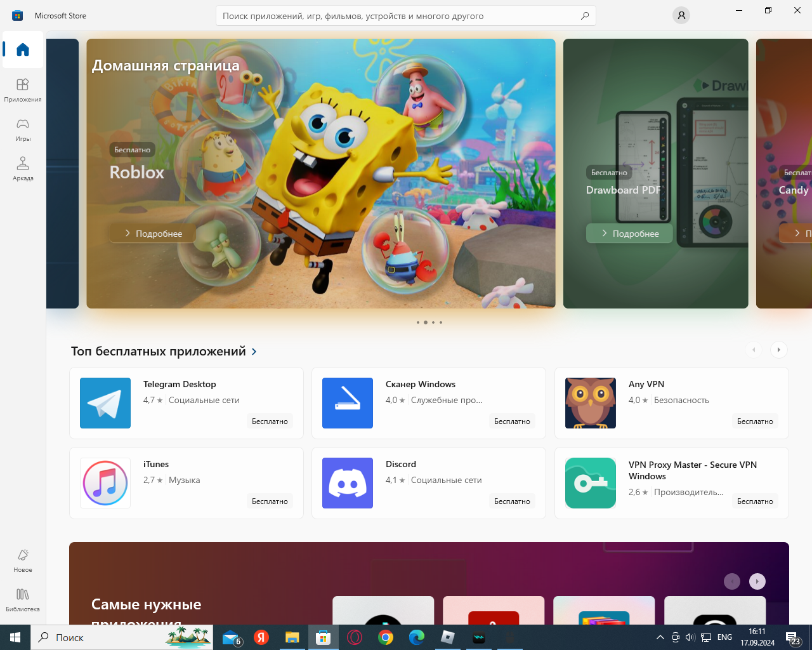Screen dimensions: 812x650
Task: Open Roblox from taskbar
Action: point(448,637)
